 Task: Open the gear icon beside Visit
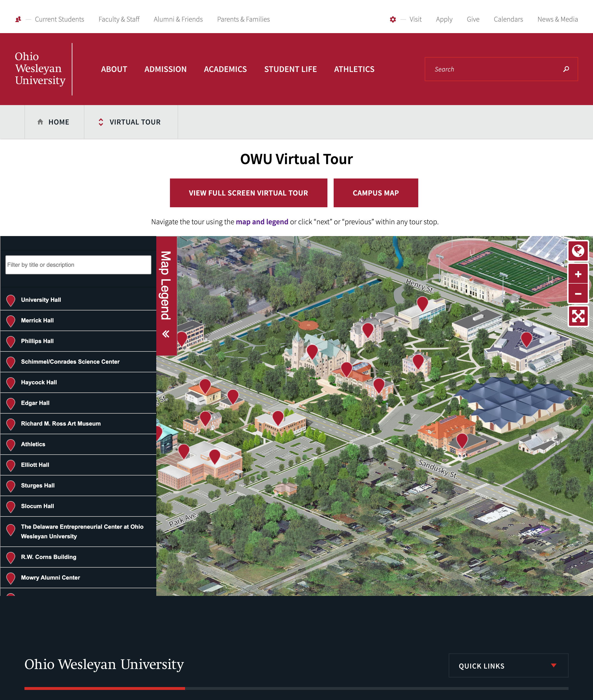click(x=393, y=19)
